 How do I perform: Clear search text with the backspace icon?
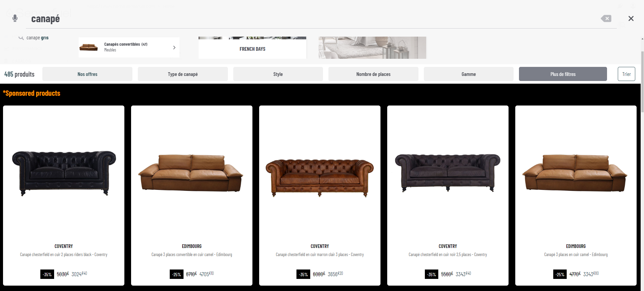tap(606, 18)
